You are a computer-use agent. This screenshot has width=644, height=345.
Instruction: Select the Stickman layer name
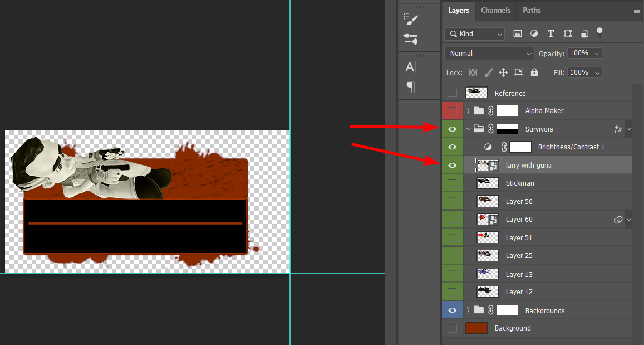520,183
